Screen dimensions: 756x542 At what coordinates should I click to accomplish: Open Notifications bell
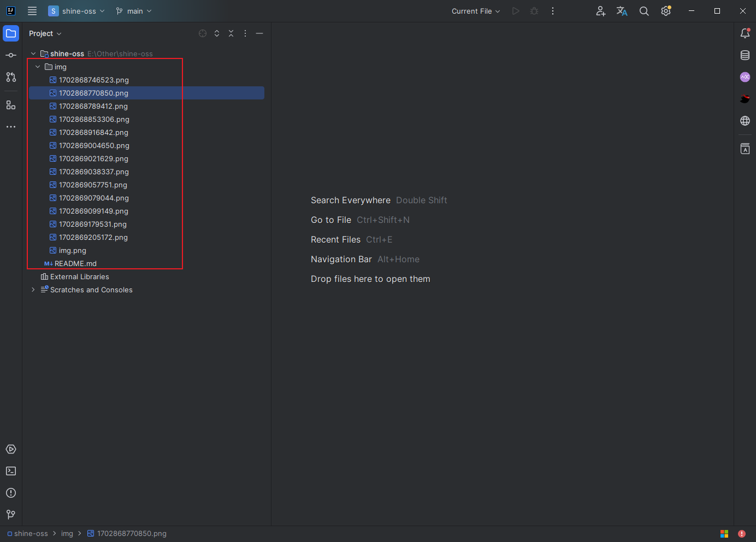click(745, 33)
